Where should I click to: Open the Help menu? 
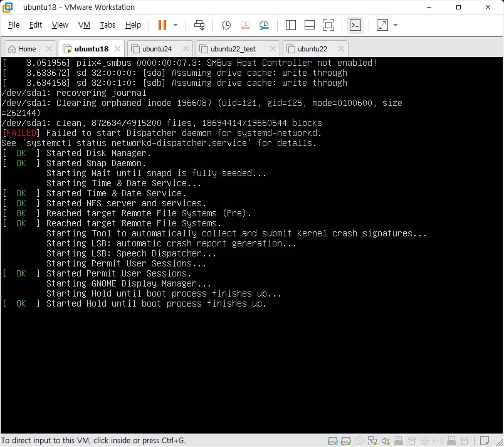[x=133, y=25]
